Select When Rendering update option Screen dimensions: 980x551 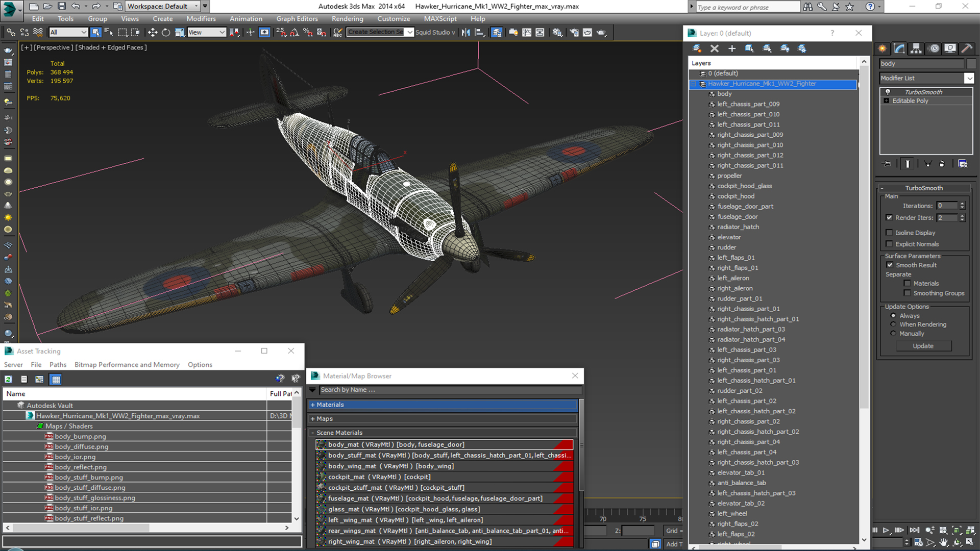pyautogui.click(x=893, y=324)
